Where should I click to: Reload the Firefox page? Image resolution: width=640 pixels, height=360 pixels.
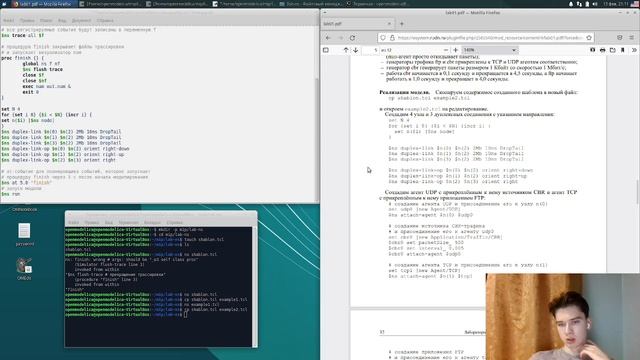352,38
